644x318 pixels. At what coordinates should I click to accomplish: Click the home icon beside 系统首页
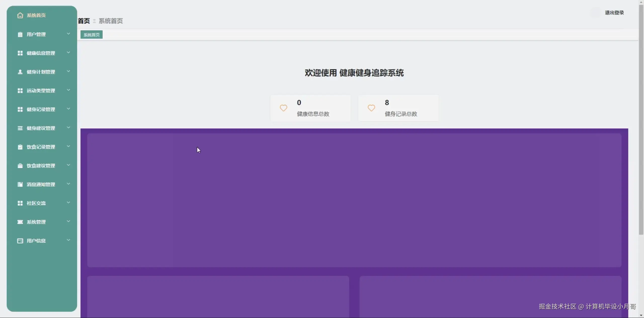20,15
